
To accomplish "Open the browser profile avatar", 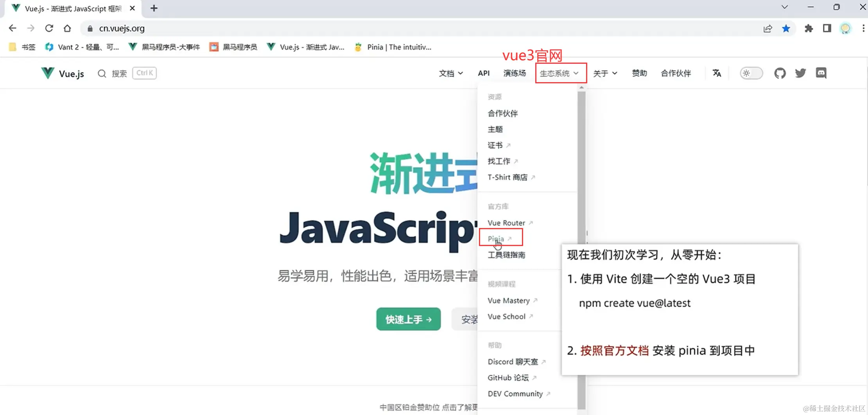I will 845,28.
